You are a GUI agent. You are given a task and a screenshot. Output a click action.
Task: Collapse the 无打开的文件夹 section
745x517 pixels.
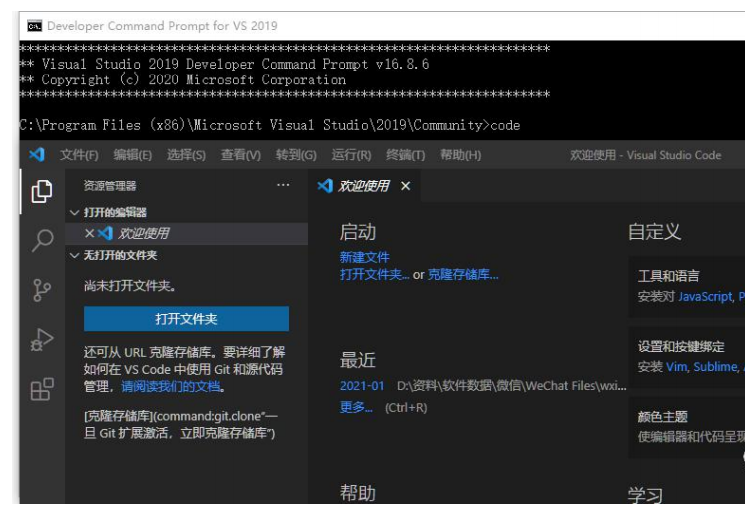(x=74, y=256)
